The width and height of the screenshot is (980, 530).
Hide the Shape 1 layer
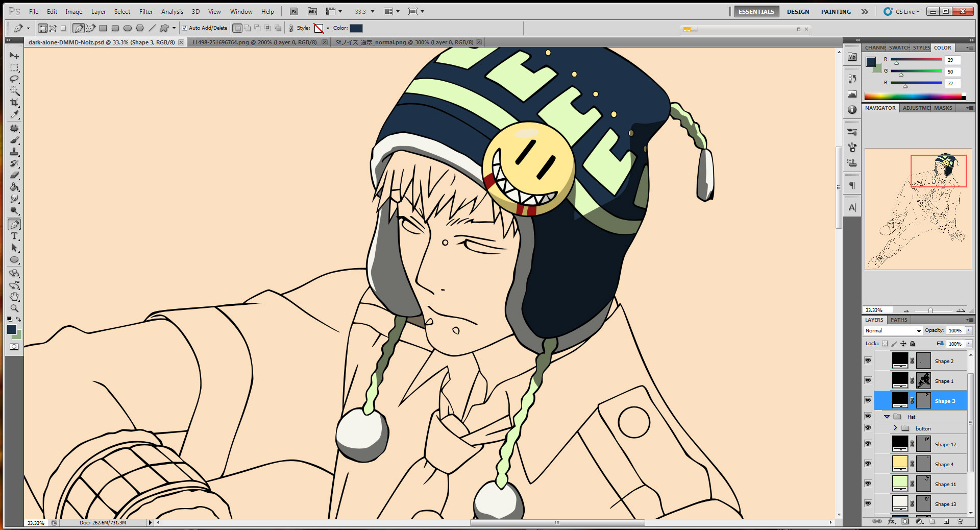tap(868, 380)
